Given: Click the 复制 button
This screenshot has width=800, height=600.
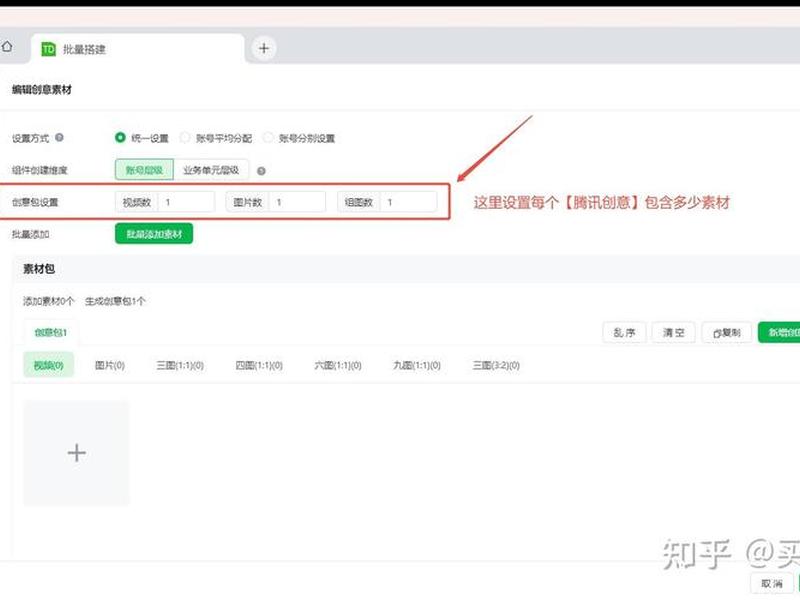Looking at the screenshot, I should pos(727,333).
